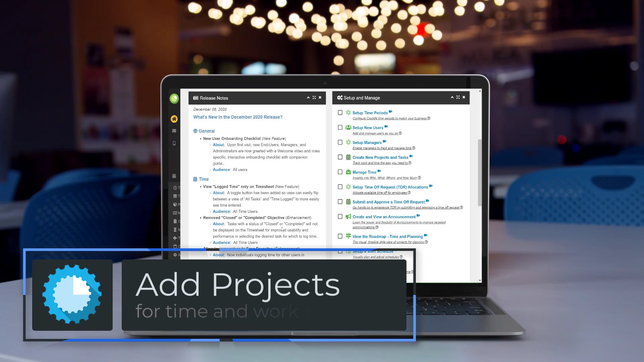This screenshot has height=362, width=644.
Task: Check the Setup Time Periods checkbox
Action: [340, 113]
